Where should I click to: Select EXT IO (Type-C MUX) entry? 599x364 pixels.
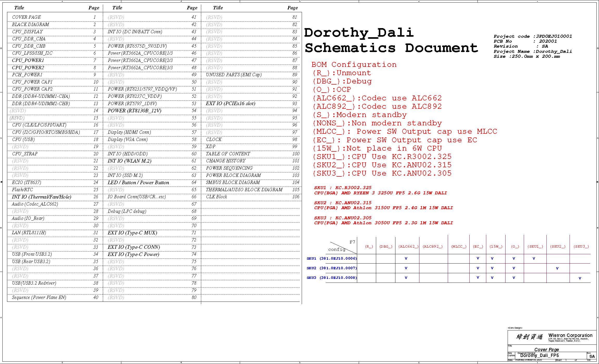click(x=133, y=233)
